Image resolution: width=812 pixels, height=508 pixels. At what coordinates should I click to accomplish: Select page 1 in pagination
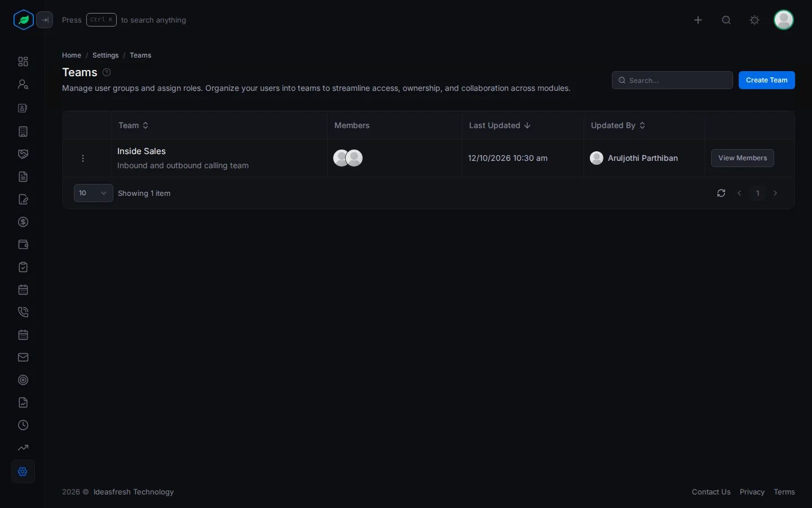[758, 193]
